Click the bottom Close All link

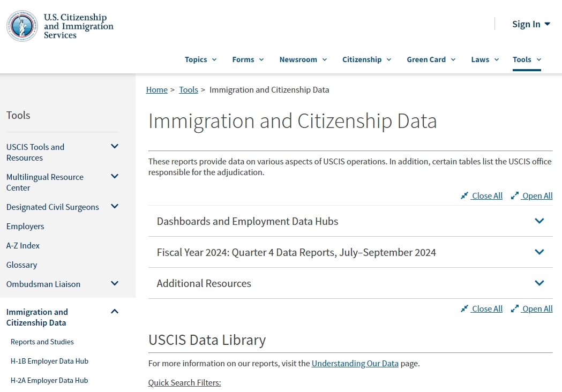point(486,309)
